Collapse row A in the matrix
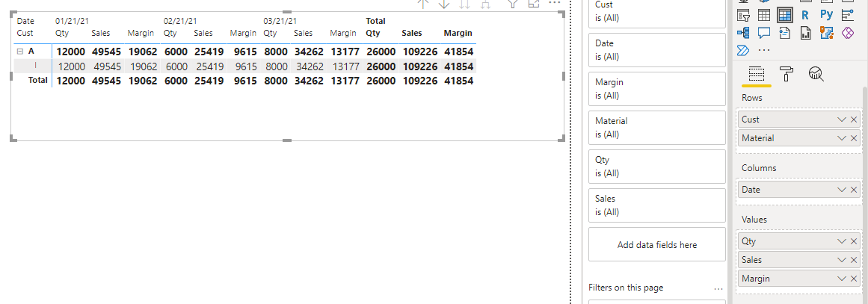This screenshot has width=868, height=304. click(x=20, y=52)
